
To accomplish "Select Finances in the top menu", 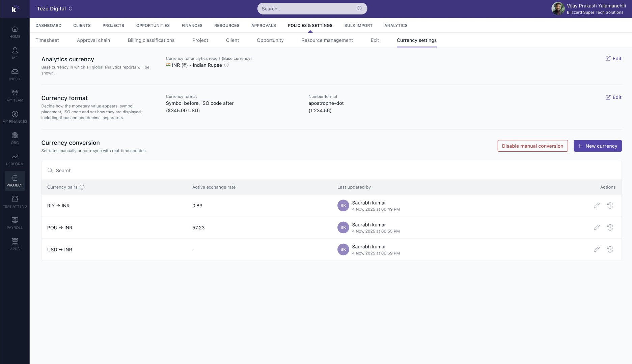I will (x=192, y=26).
